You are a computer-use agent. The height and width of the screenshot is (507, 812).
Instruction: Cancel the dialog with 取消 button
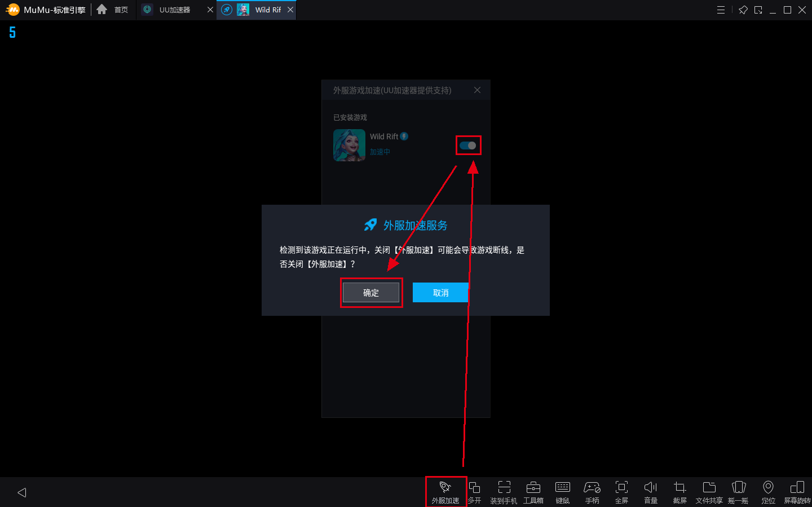tap(440, 292)
